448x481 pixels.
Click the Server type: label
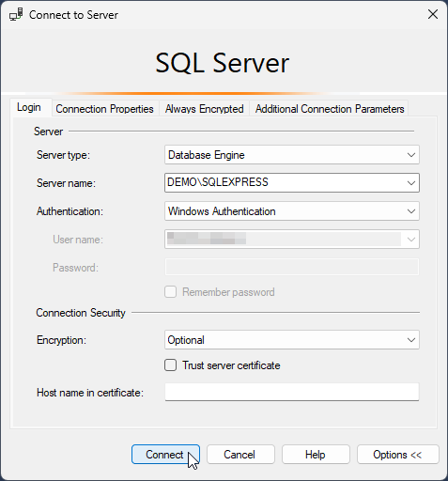(x=63, y=155)
